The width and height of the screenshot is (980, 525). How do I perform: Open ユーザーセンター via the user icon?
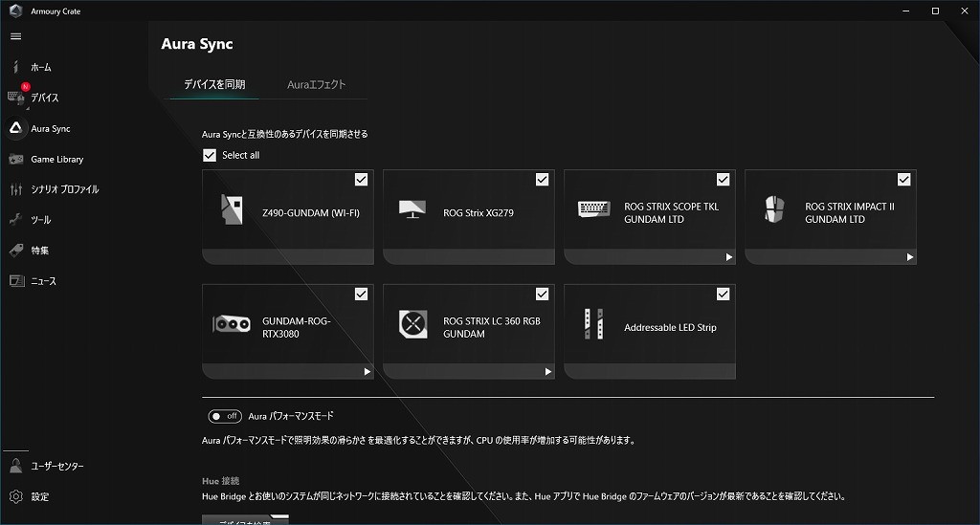click(16, 466)
